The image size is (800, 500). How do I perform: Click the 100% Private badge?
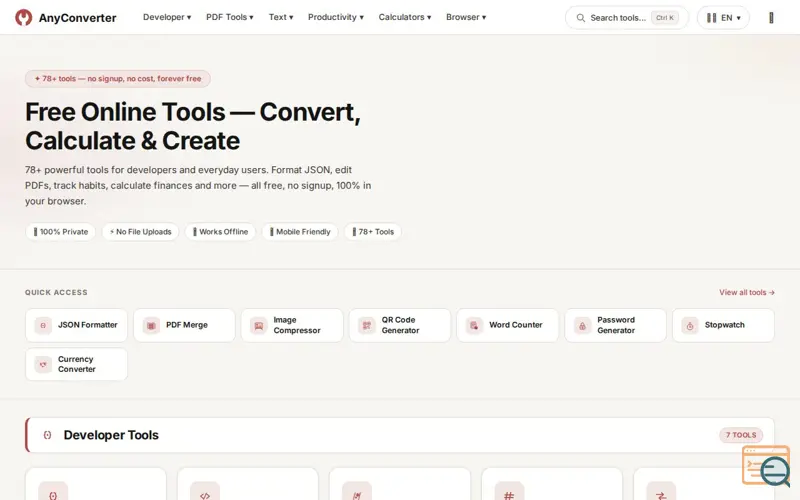coord(60,232)
